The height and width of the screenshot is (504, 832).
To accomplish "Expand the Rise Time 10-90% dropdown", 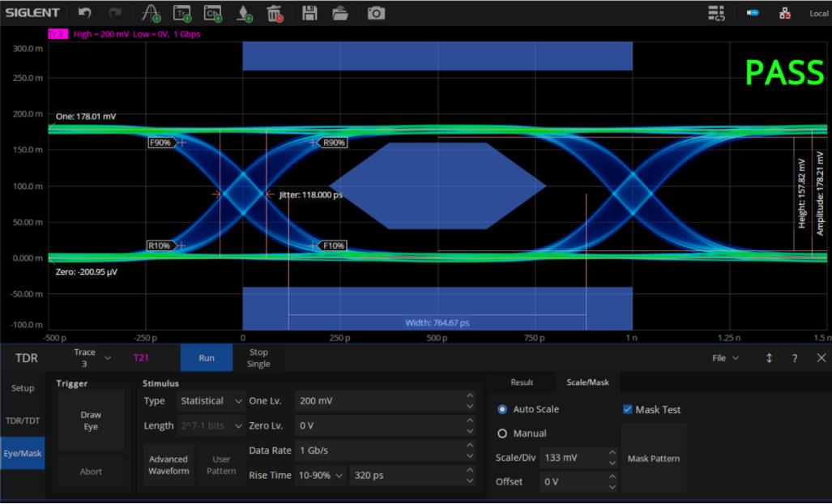I will click(x=321, y=476).
